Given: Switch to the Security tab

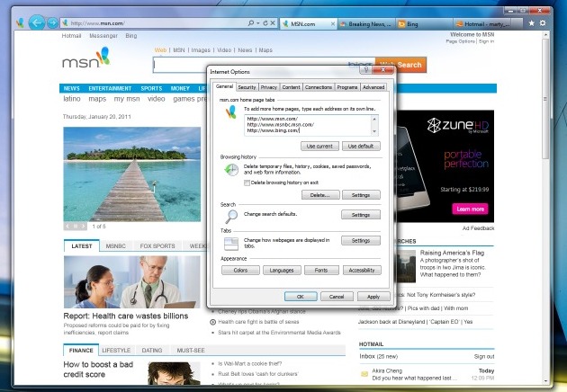Looking at the screenshot, I should [247, 87].
